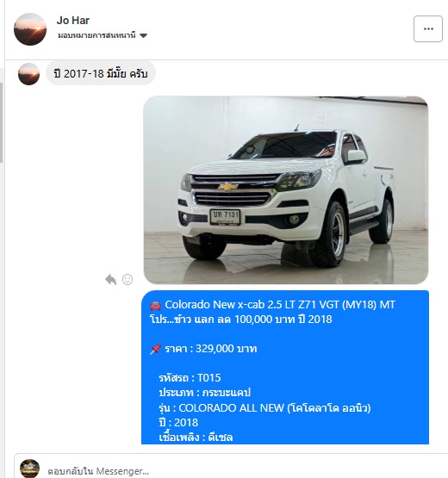448x478 pixels.
Task: Click the Colorado New x-cab title line
Action: (272, 305)
